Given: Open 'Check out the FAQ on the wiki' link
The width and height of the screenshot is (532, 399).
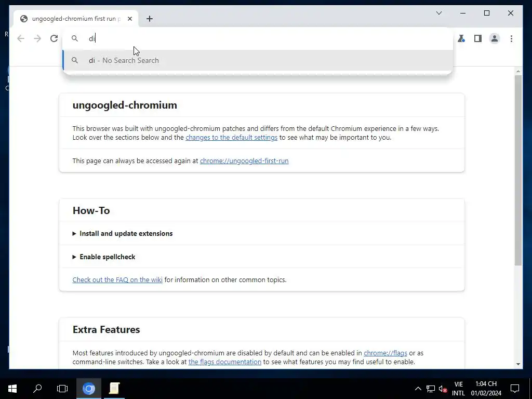Looking at the screenshot, I should tap(117, 280).
